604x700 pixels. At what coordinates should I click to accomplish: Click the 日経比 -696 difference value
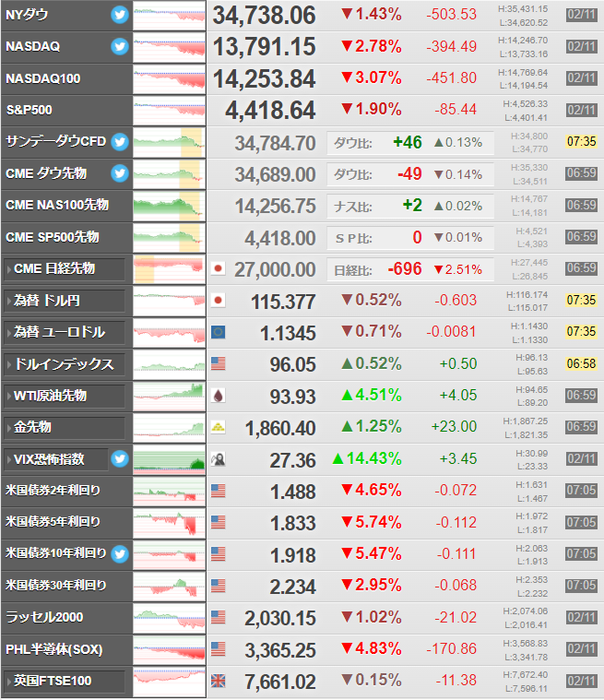[x=405, y=268]
